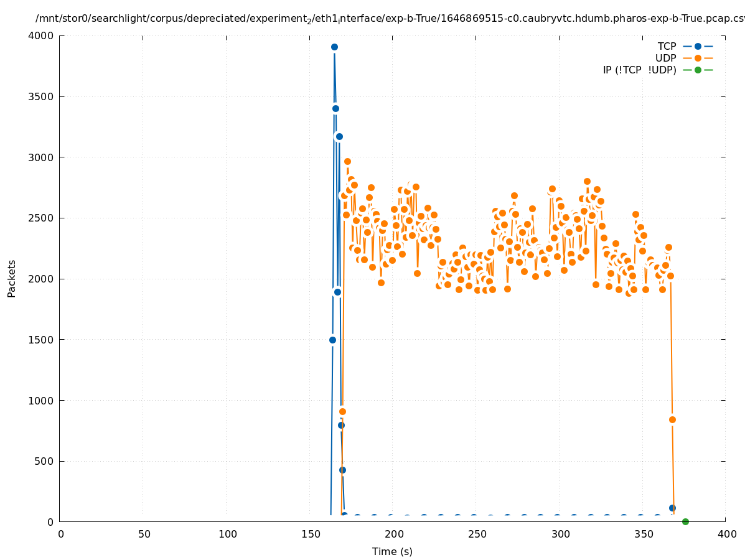
Task: Select the TCP legend label text
Action: coord(667,46)
